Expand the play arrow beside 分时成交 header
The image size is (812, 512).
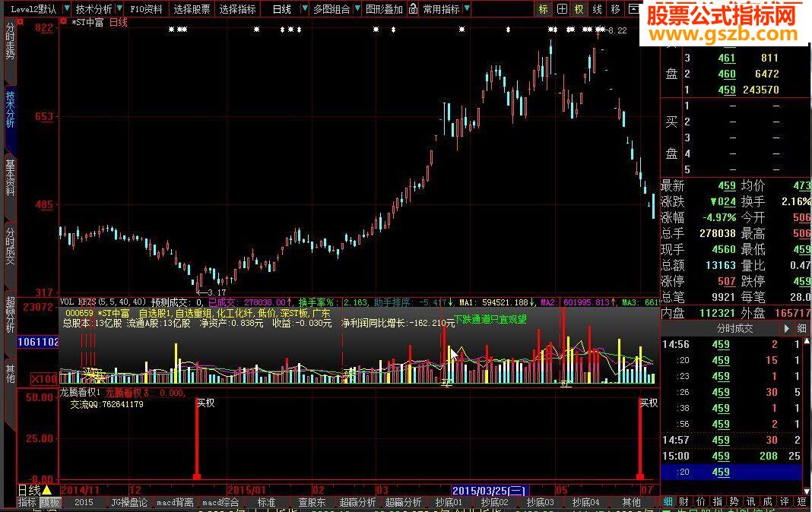click(787, 328)
